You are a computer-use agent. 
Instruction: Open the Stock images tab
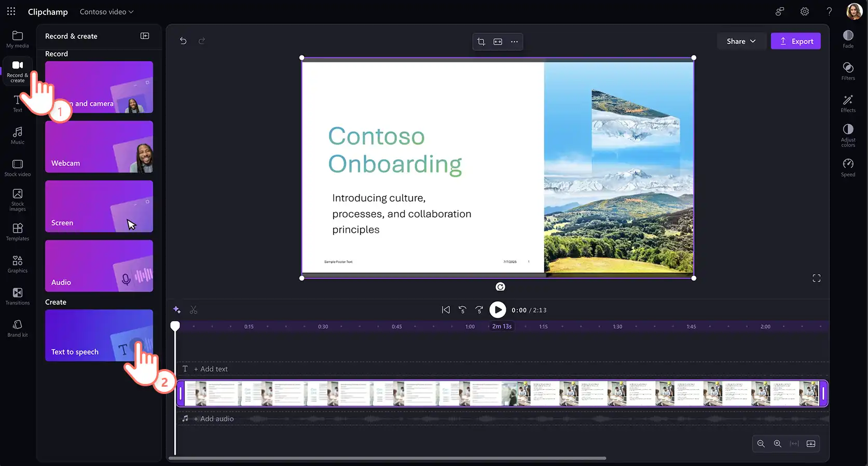point(17,200)
